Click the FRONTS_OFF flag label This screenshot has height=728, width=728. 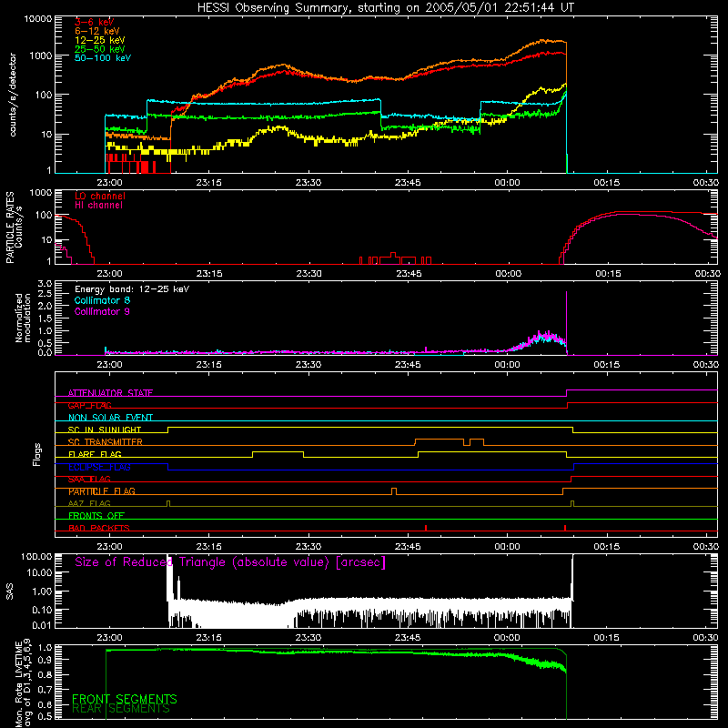tap(96, 516)
